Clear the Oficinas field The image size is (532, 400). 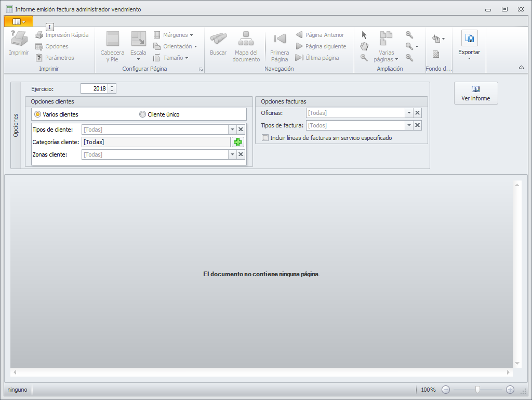coord(418,113)
